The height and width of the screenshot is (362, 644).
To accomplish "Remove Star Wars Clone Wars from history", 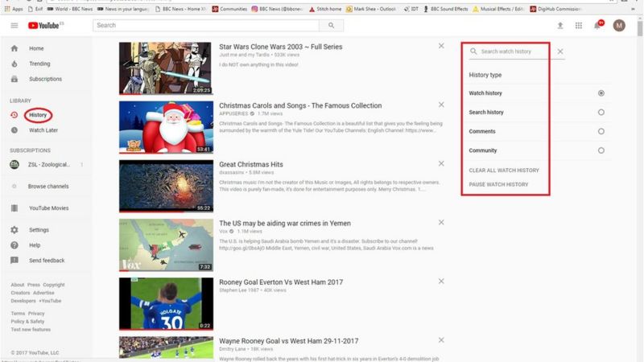I will pos(441,46).
